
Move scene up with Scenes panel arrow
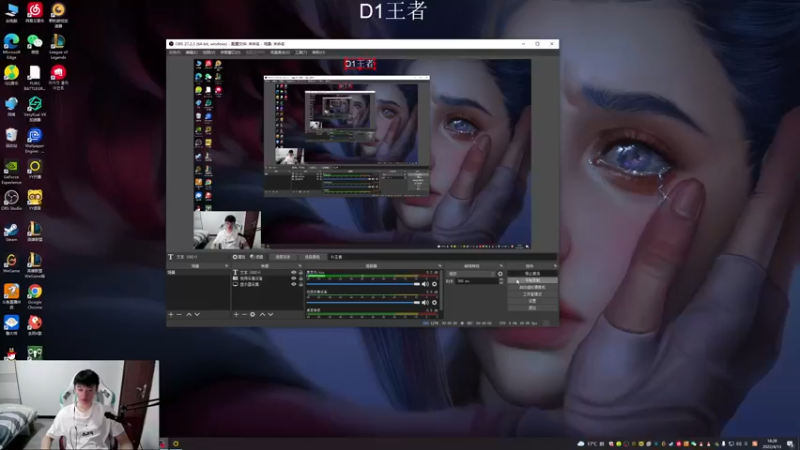(x=189, y=314)
